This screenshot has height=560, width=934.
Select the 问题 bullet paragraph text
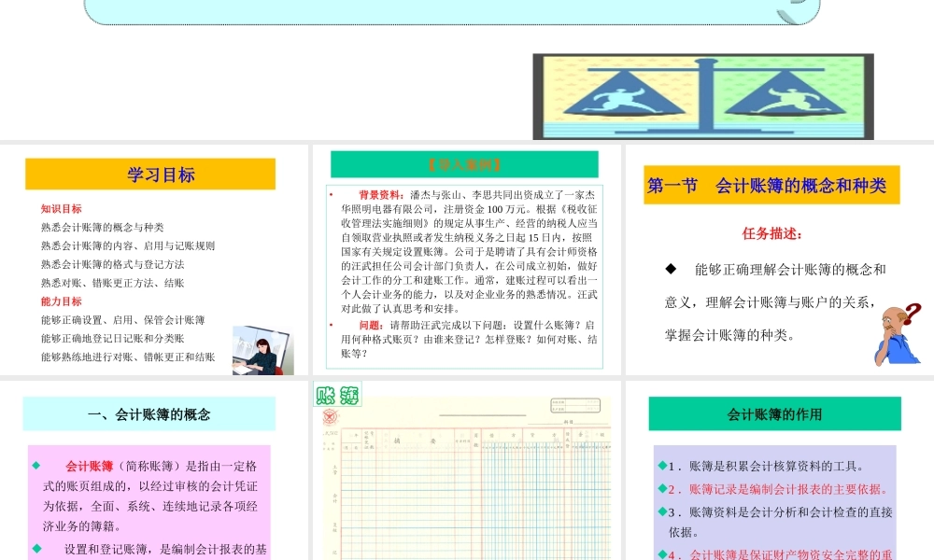tap(467, 336)
